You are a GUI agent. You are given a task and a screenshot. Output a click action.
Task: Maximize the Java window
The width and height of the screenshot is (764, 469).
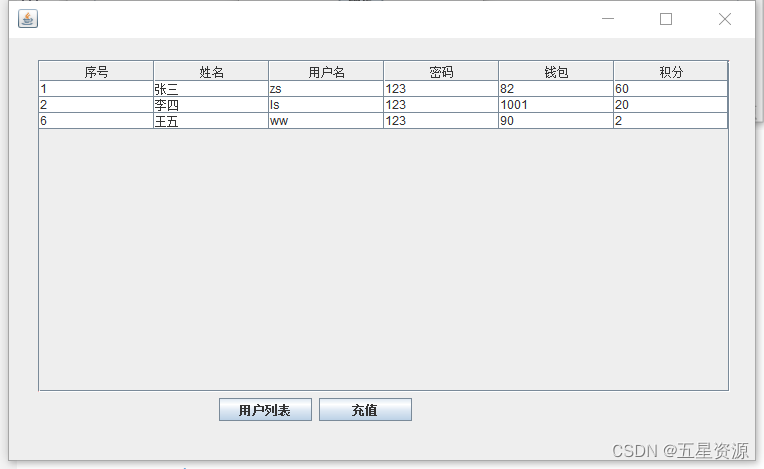tap(666, 19)
